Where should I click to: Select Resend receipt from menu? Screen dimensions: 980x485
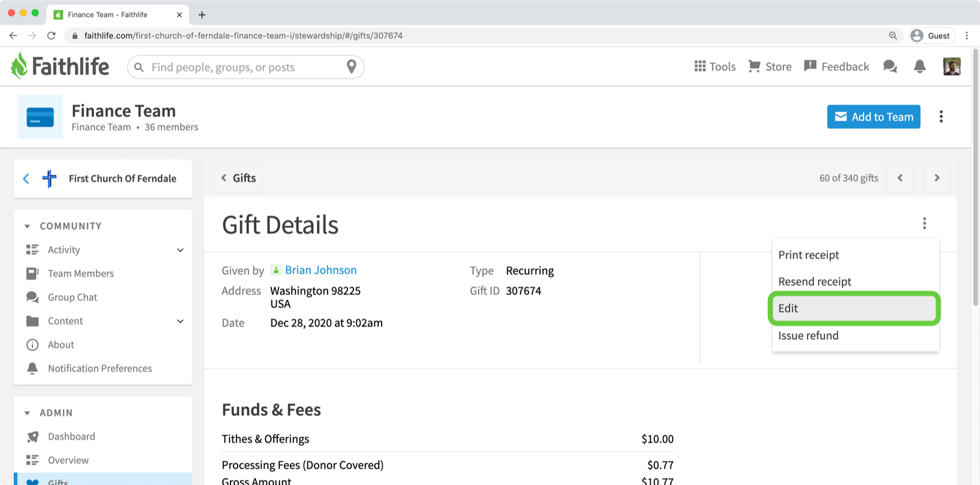pyautogui.click(x=855, y=281)
